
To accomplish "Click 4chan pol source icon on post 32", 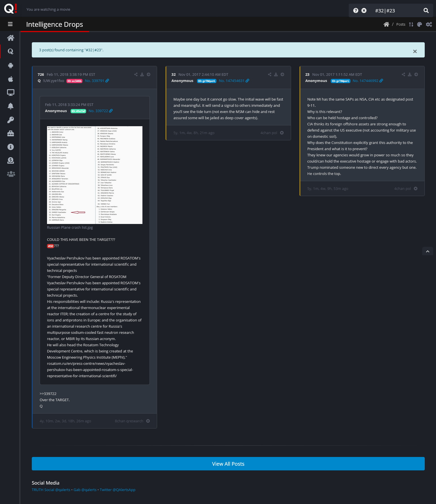I will pyautogui.click(x=282, y=133).
